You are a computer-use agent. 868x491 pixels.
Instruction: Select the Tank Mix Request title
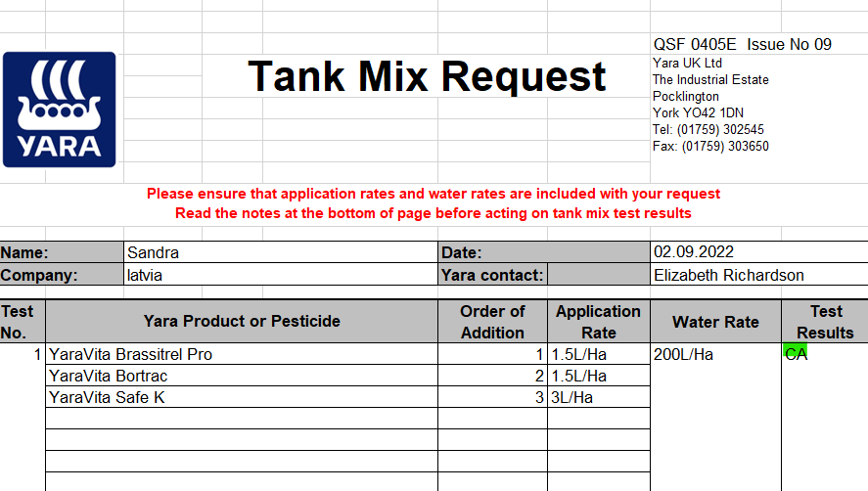pos(427,76)
